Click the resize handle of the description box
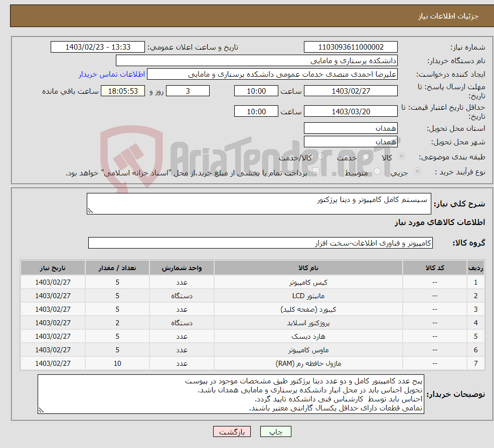The height and width of the screenshot is (448, 494). pos(90,211)
